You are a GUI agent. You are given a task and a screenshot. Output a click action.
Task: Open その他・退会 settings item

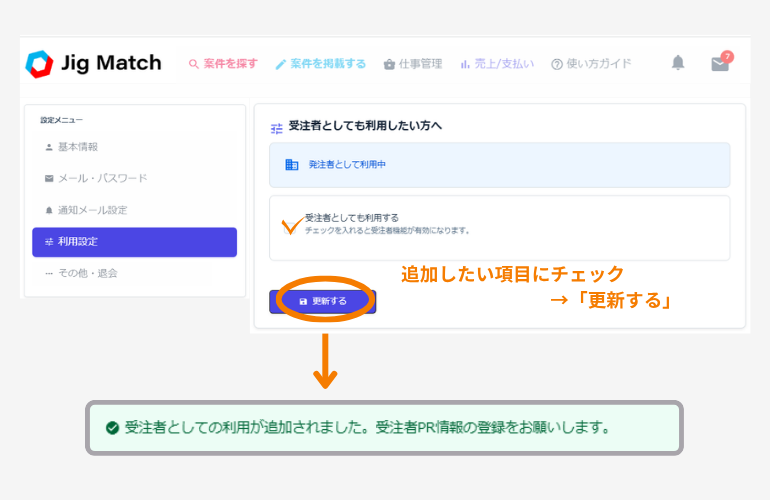pyautogui.click(x=135, y=274)
